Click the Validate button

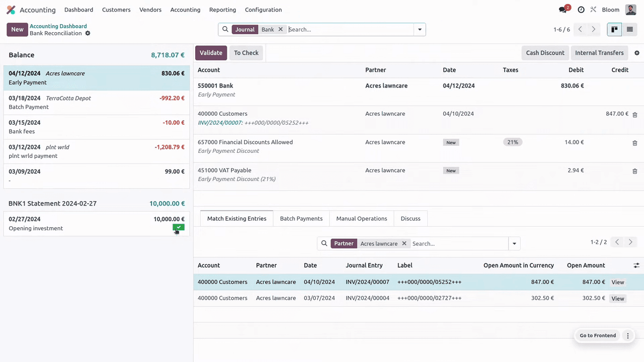(211, 53)
